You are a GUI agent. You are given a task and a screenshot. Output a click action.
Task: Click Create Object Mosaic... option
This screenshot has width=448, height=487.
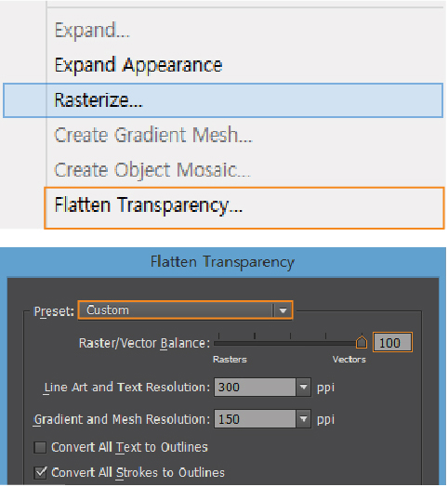coord(152,170)
